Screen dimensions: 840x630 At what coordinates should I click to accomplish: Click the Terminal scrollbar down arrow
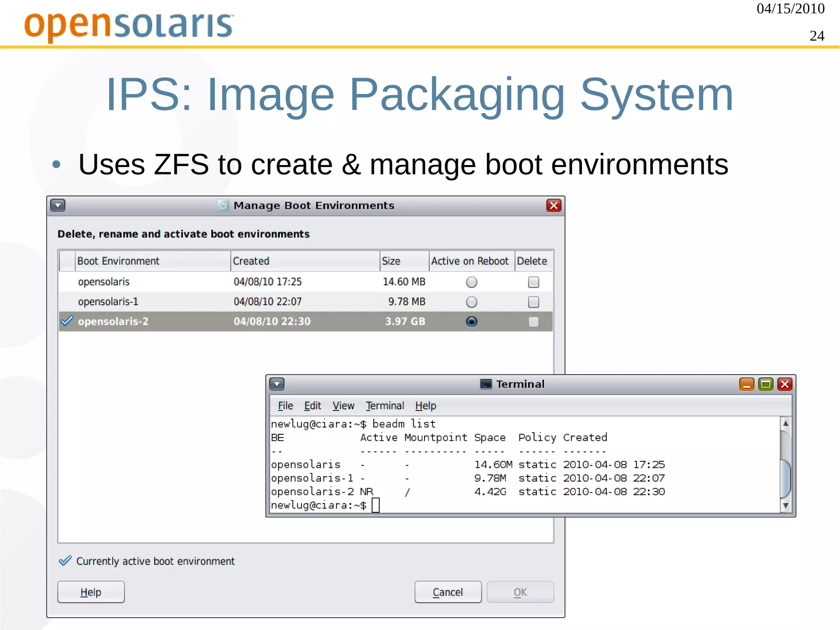[785, 506]
